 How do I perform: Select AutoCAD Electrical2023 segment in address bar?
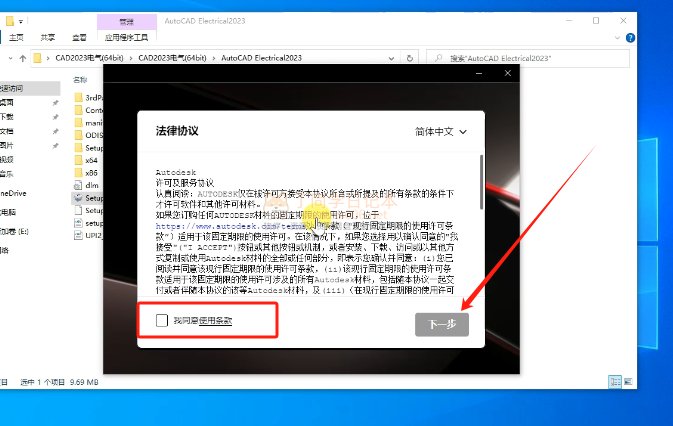click(261, 58)
